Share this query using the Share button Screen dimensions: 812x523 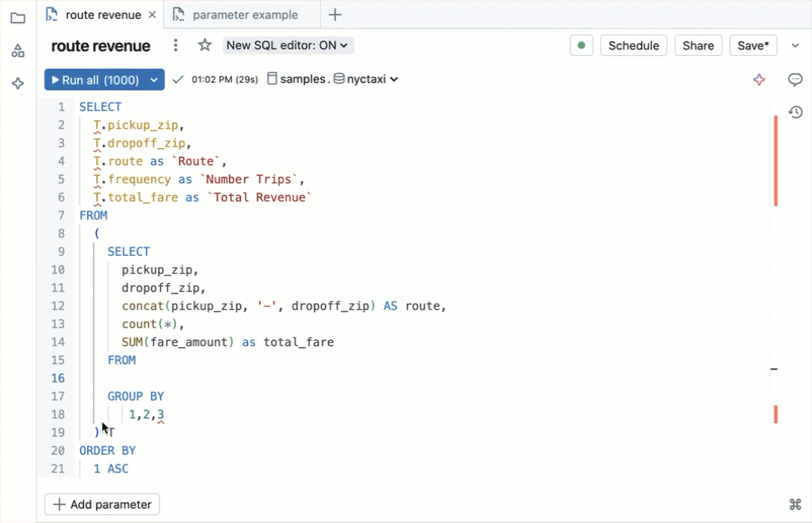[698, 45]
